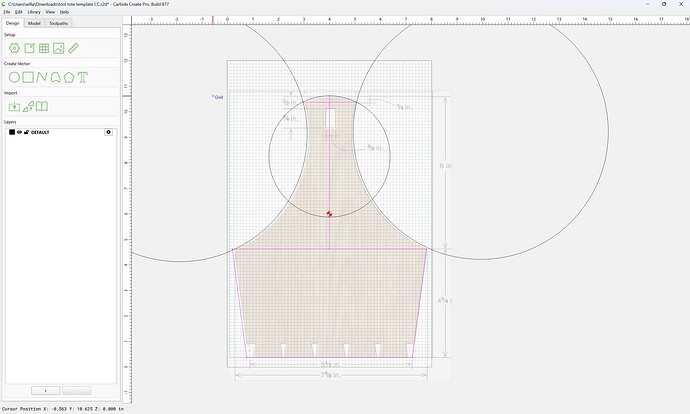Click the trace image import icon

click(28, 106)
